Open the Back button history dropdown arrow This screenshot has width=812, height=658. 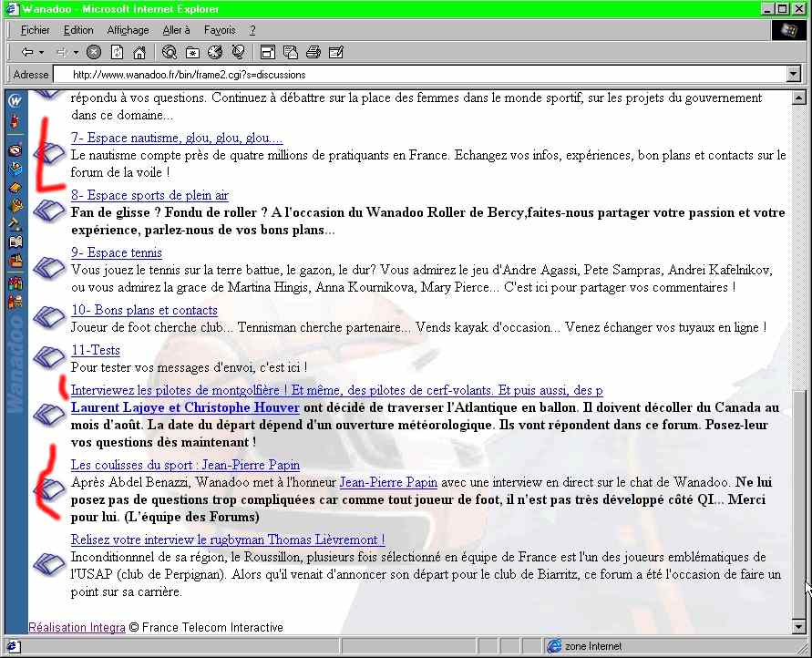click(x=41, y=52)
